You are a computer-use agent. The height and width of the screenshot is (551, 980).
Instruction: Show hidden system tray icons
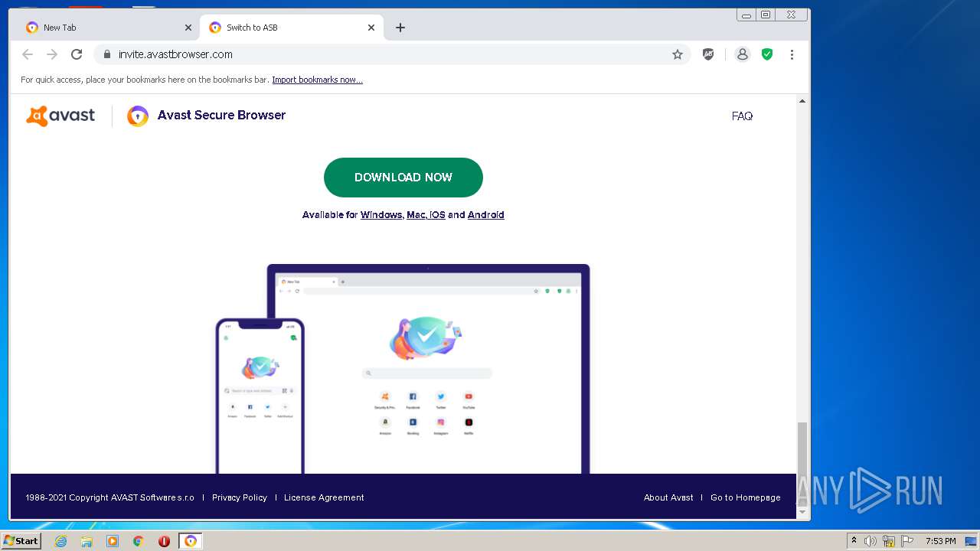coord(854,541)
